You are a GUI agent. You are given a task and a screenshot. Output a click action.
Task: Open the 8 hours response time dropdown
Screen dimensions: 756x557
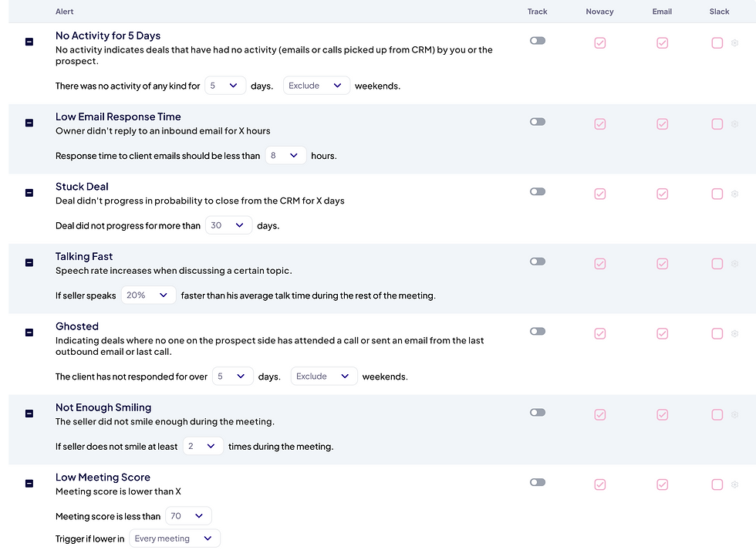click(285, 156)
